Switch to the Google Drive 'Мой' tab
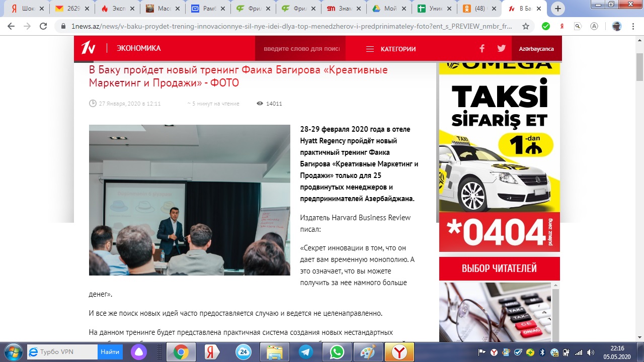 coord(389,9)
